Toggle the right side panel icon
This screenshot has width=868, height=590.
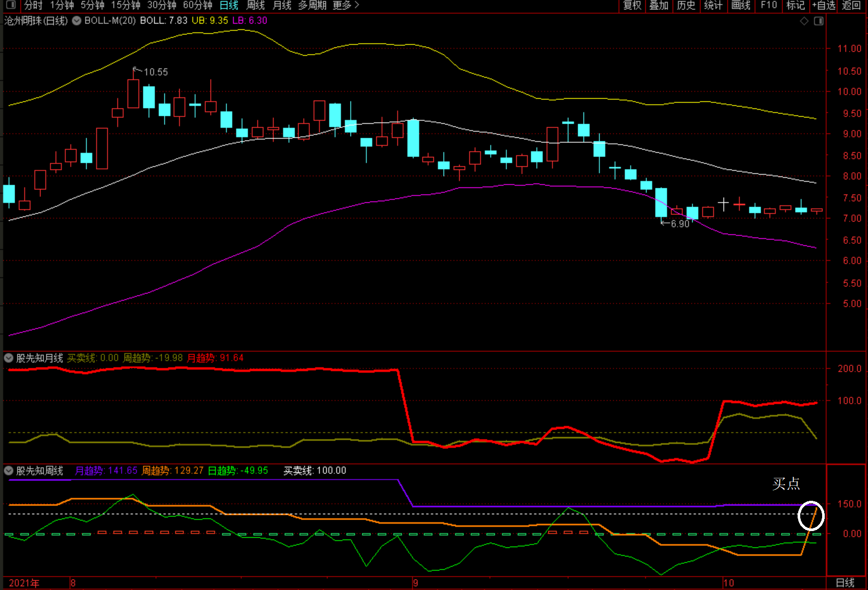[818, 21]
